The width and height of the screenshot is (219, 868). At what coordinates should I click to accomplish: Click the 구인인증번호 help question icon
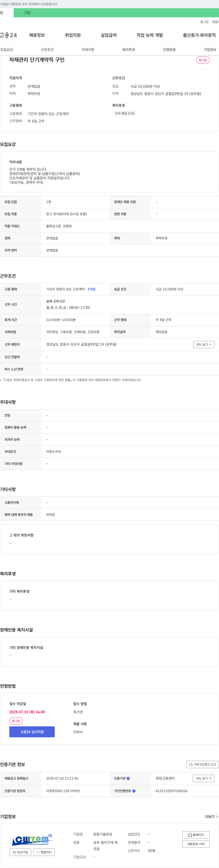(x=134, y=791)
